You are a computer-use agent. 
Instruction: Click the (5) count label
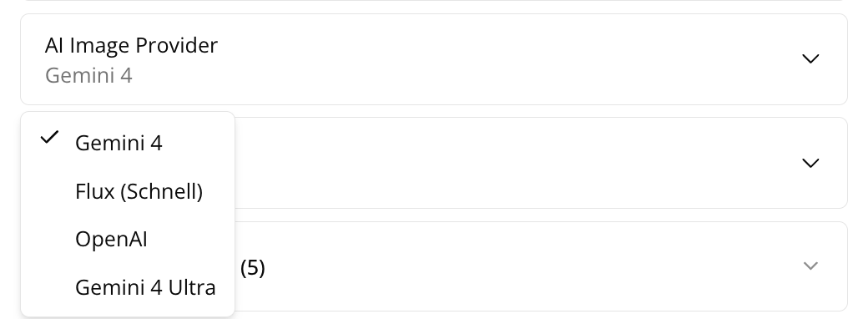pyautogui.click(x=252, y=267)
